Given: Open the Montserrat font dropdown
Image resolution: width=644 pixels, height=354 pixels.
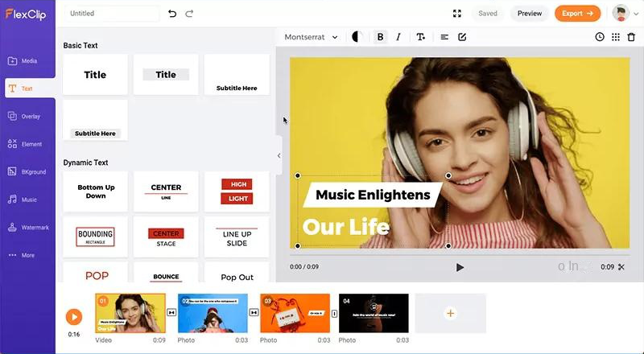Looking at the screenshot, I should (x=312, y=37).
